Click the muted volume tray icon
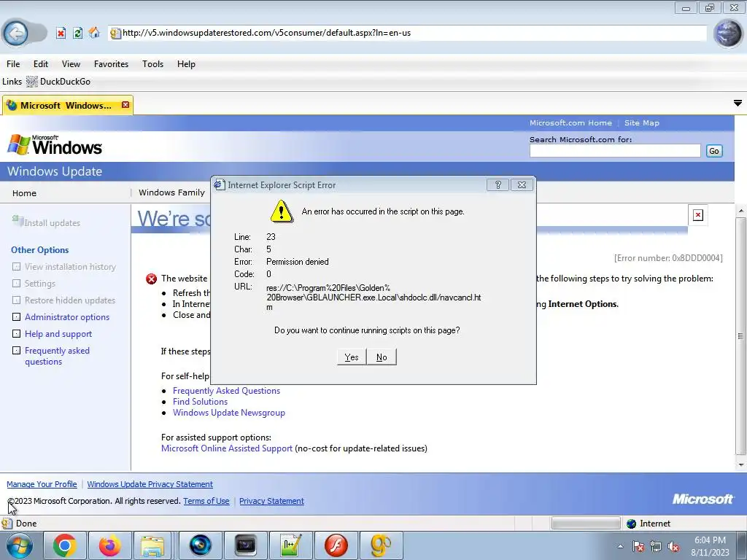The width and height of the screenshot is (747, 560). 673,546
